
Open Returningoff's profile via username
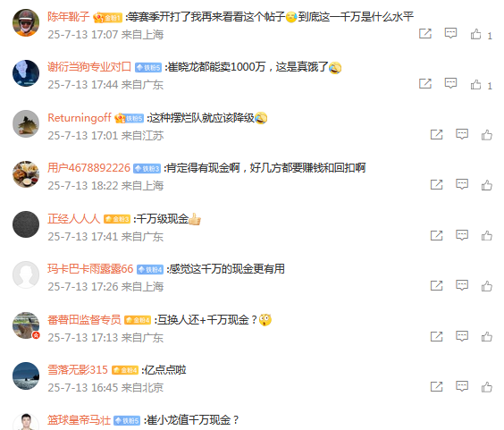coord(80,118)
